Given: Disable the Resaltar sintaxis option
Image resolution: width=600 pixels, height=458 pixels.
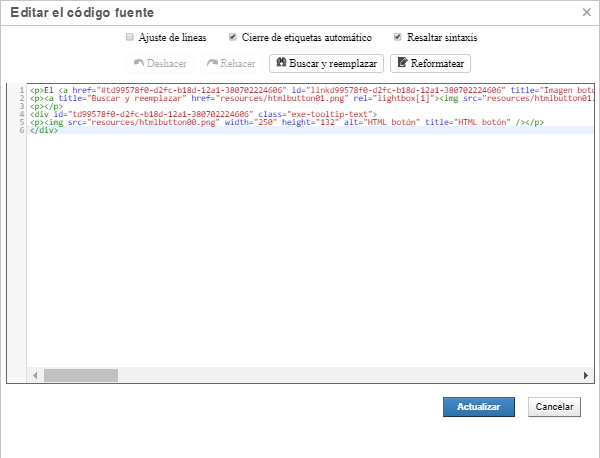Looking at the screenshot, I should pos(397,37).
